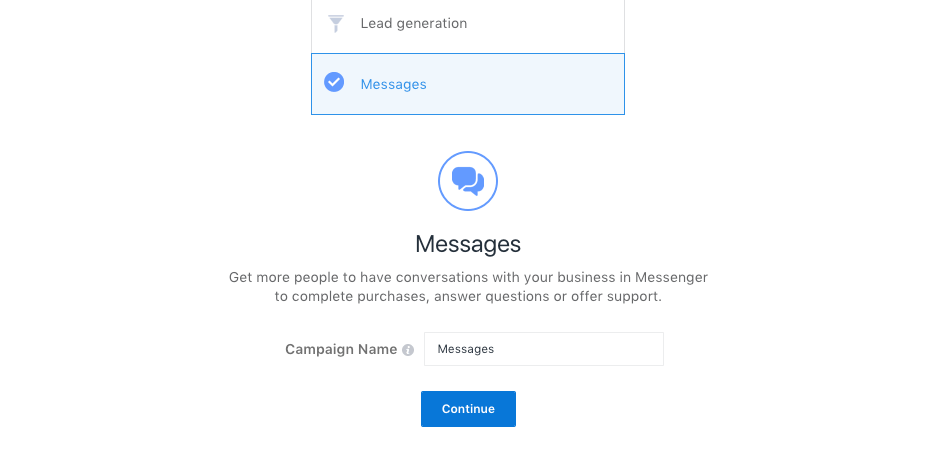Click the Continue button
Screen dimensions: 938x450
coord(468,409)
